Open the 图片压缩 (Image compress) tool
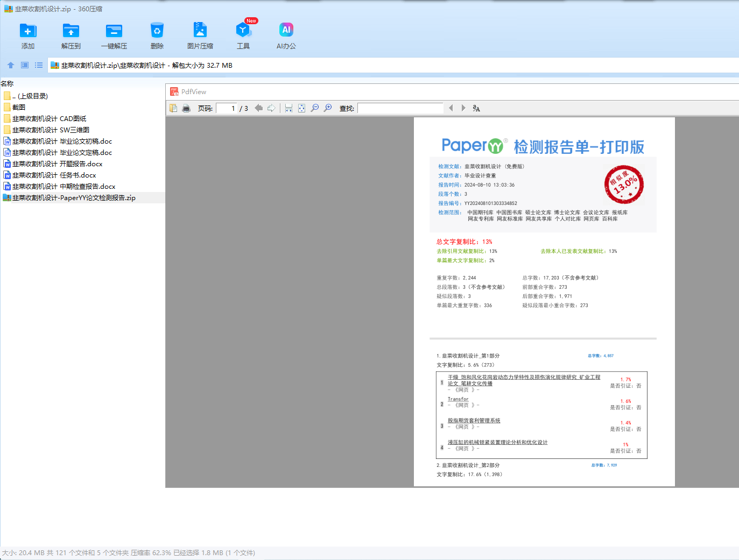This screenshot has height=560, width=739. pos(200,31)
